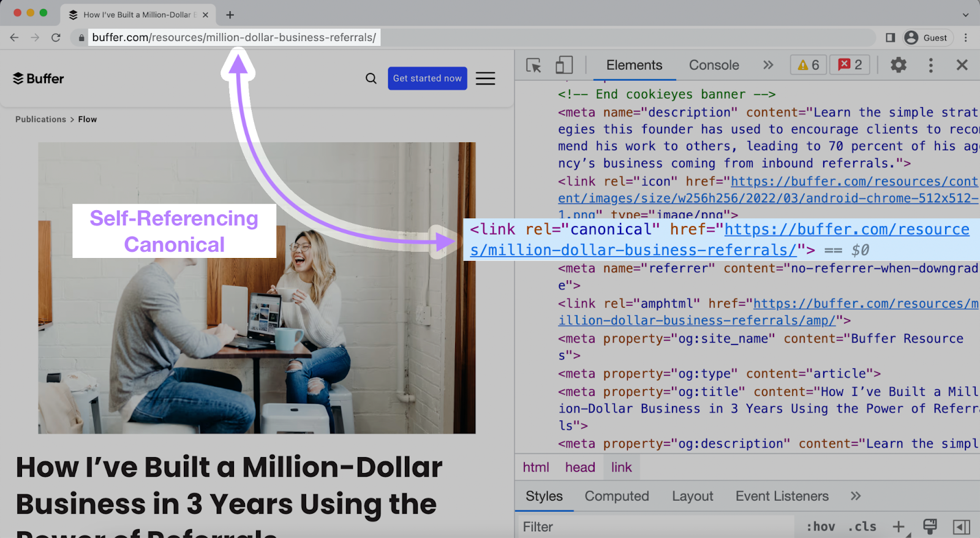Screen dimensions: 980x538
Task: Toggle the computed styles sidebar
Action: point(962,527)
